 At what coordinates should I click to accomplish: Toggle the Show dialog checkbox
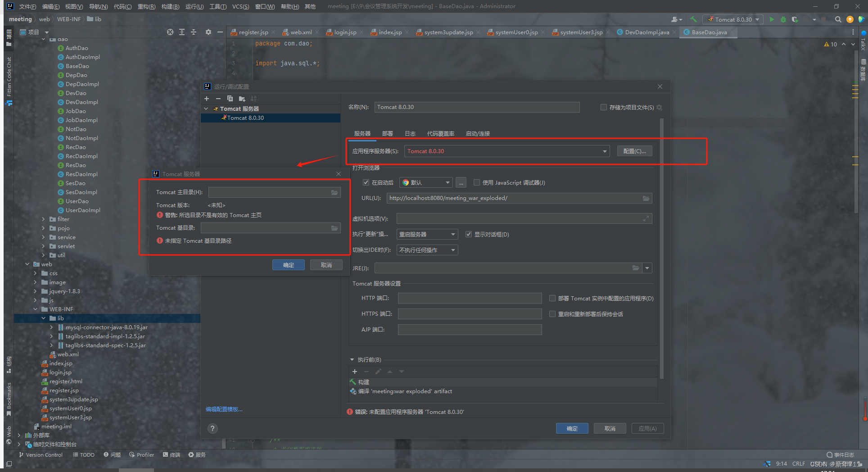(x=469, y=234)
